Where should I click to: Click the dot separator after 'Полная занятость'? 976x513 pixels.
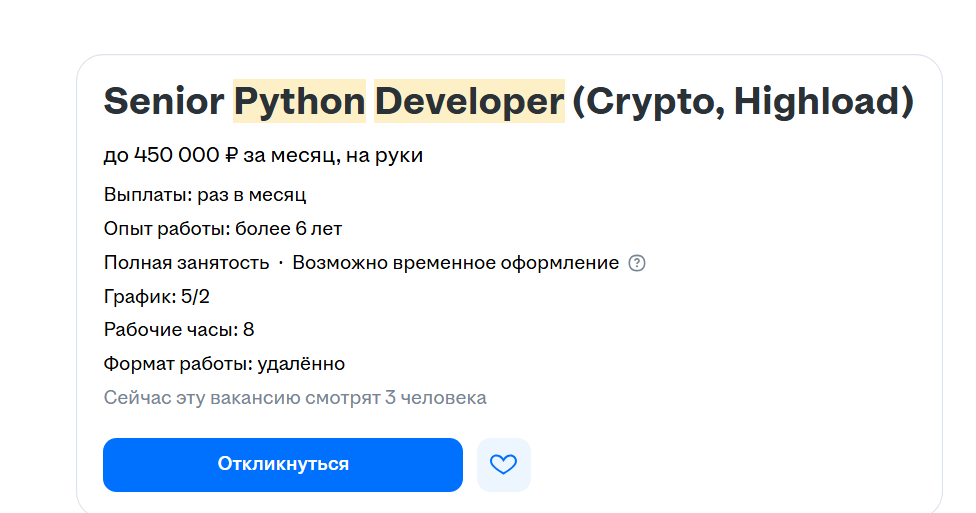pos(281,263)
